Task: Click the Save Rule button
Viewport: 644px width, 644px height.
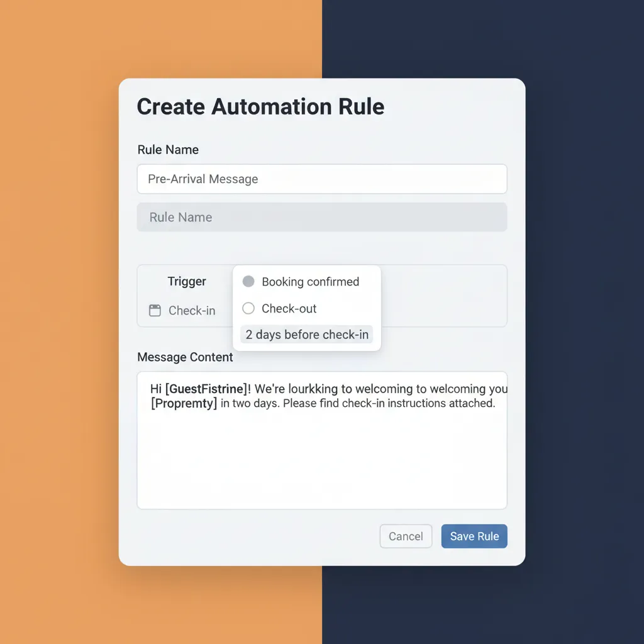Action: [x=474, y=536]
